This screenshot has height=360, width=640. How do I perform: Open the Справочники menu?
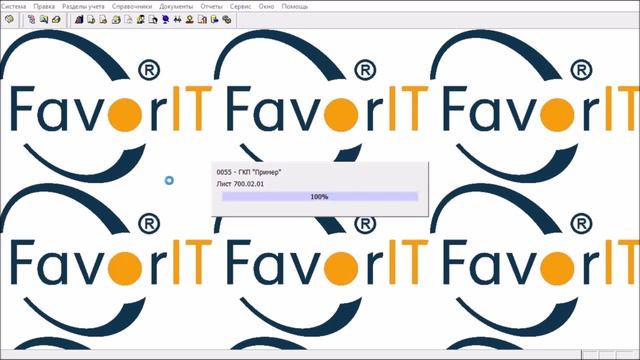pos(132,7)
